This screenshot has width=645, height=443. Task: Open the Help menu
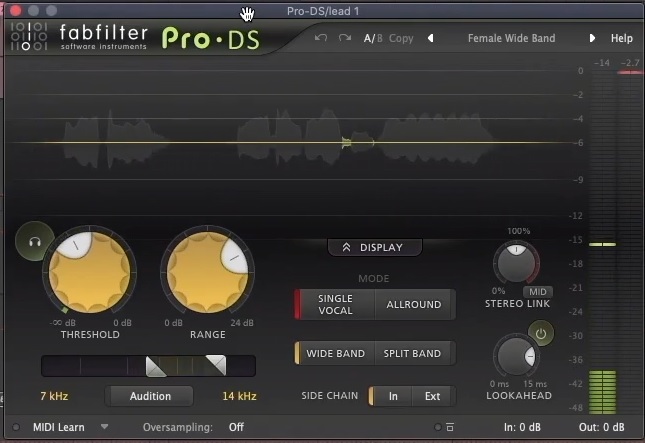(622, 38)
